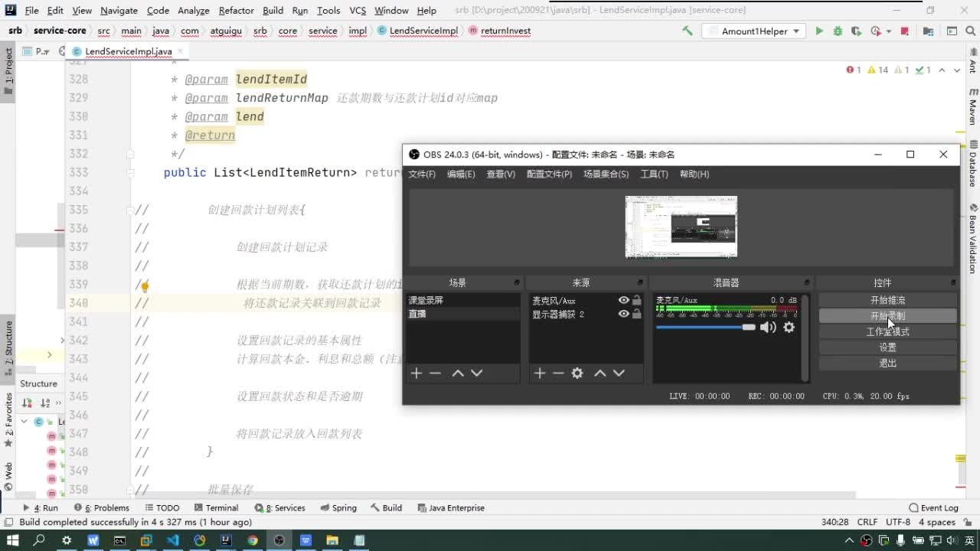Toggle visibility eye of 显示器捕获 2 source

tap(624, 314)
